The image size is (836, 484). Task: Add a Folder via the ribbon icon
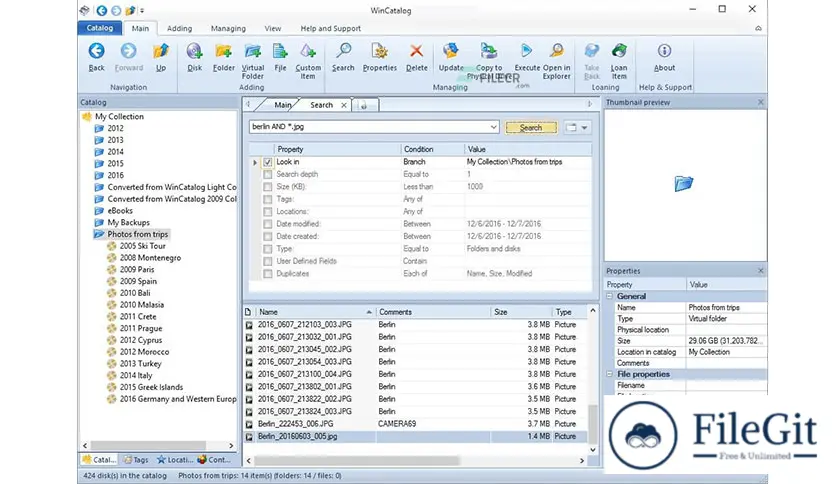click(223, 51)
